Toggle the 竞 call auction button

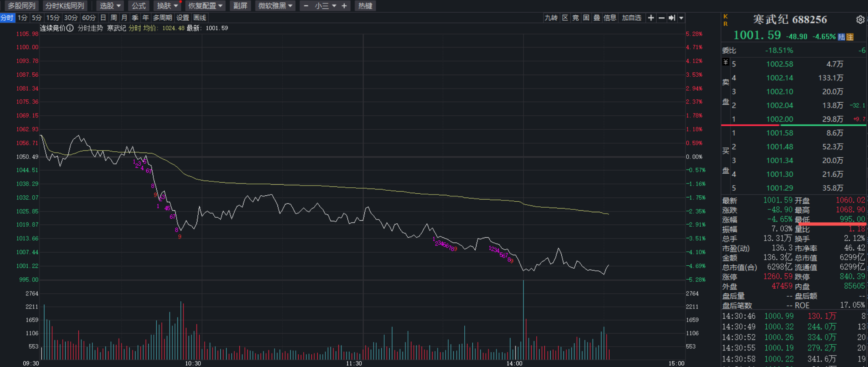[x=576, y=18]
